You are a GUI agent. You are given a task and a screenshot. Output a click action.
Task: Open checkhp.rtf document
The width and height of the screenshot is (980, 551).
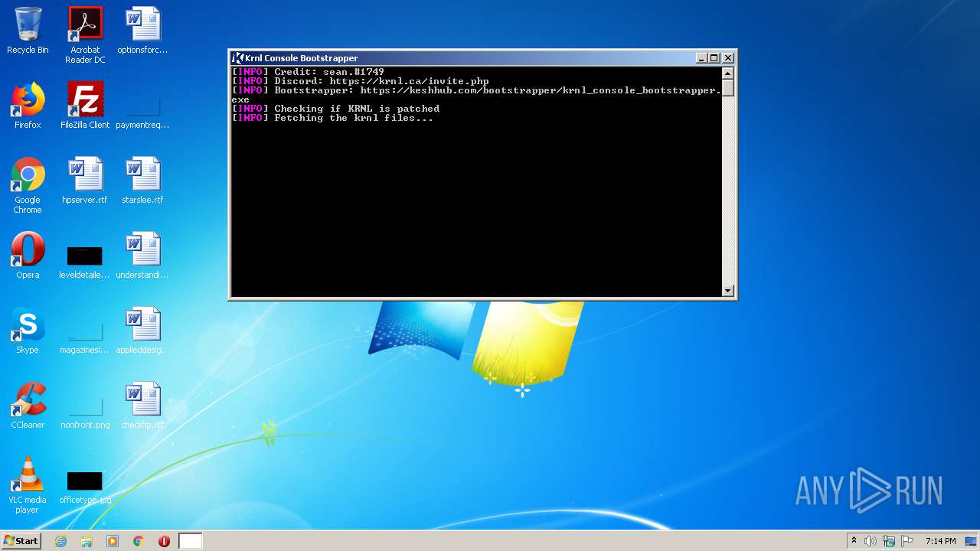click(142, 406)
